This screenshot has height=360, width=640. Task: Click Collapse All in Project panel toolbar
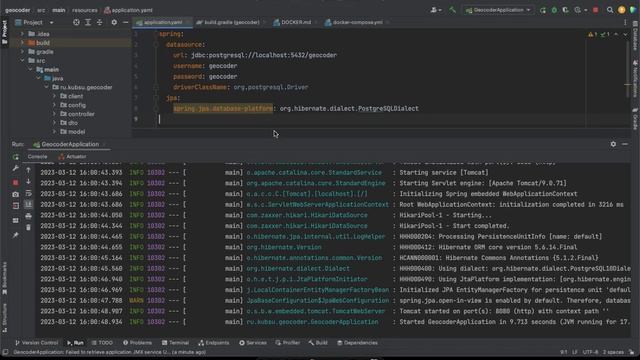99,22
